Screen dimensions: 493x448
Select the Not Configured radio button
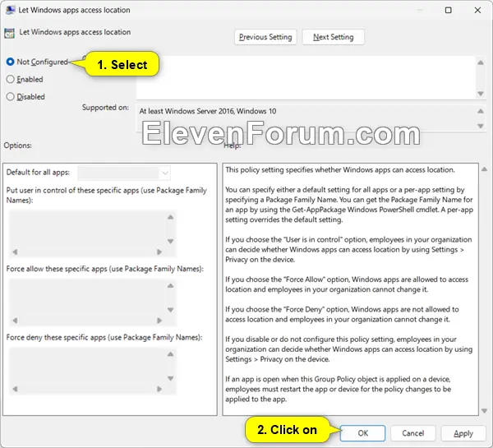[11, 62]
